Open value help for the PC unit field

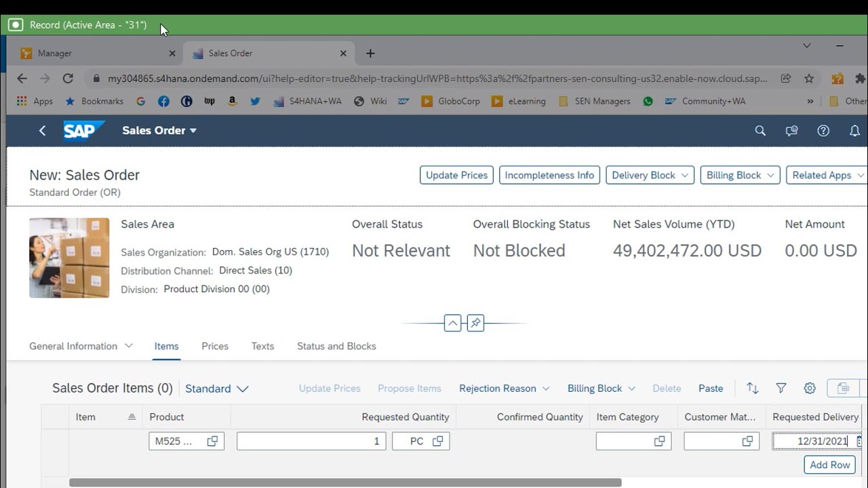click(x=437, y=441)
